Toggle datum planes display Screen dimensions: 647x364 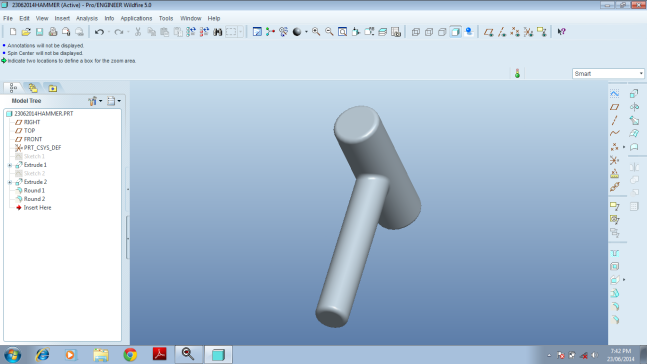489,32
